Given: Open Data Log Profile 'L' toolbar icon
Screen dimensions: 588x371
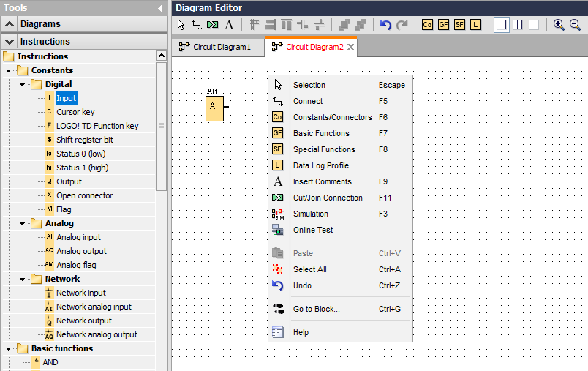Looking at the screenshot, I should tap(475, 25).
